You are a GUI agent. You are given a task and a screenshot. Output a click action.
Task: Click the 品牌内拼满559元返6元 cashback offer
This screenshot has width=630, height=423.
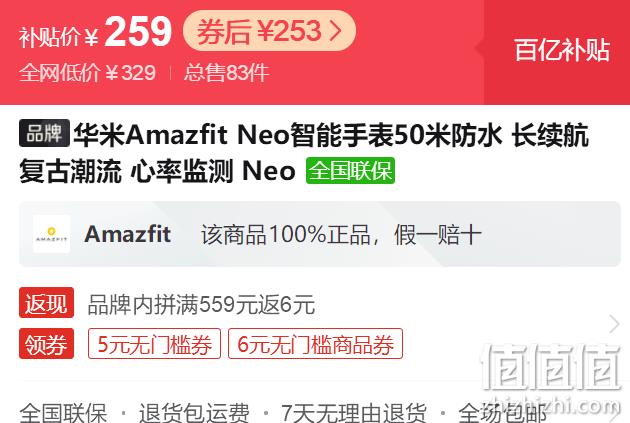[201, 304]
